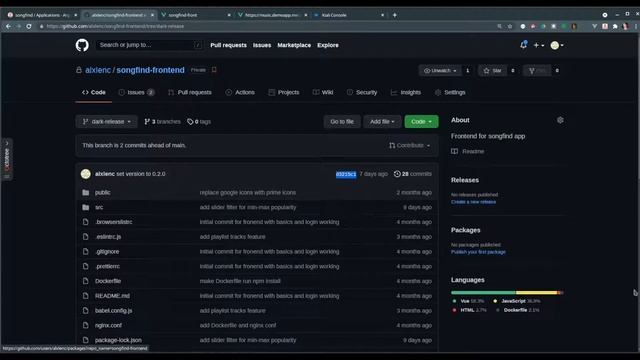The width and height of the screenshot is (640, 360).
Task: Open the .gitignore file
Action: pyautogui.click(x=107, y=251)
